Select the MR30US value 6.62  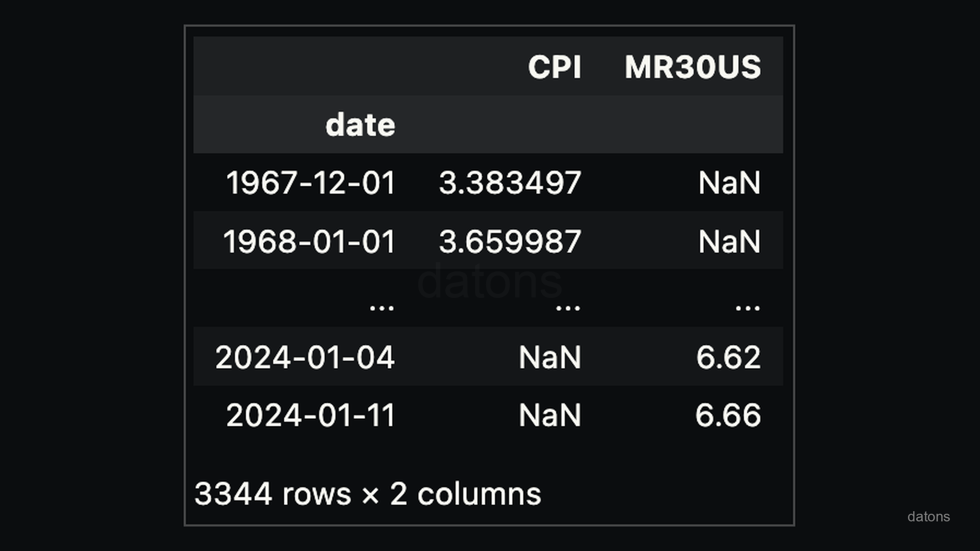click(728, 357)
